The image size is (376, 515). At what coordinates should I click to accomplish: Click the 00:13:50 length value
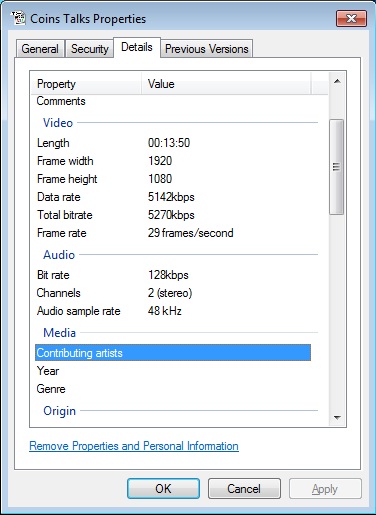[169, 143]
